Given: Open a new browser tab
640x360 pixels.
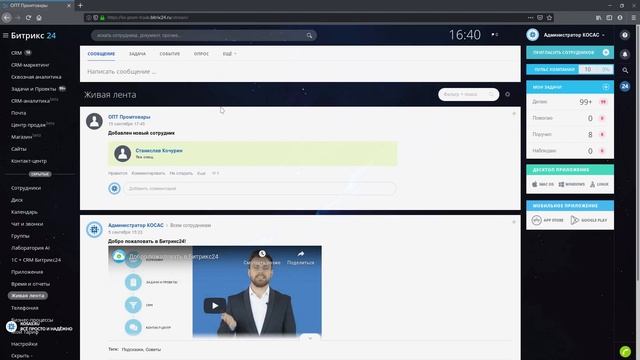Looking at the screenshot, I should [80, 5].
